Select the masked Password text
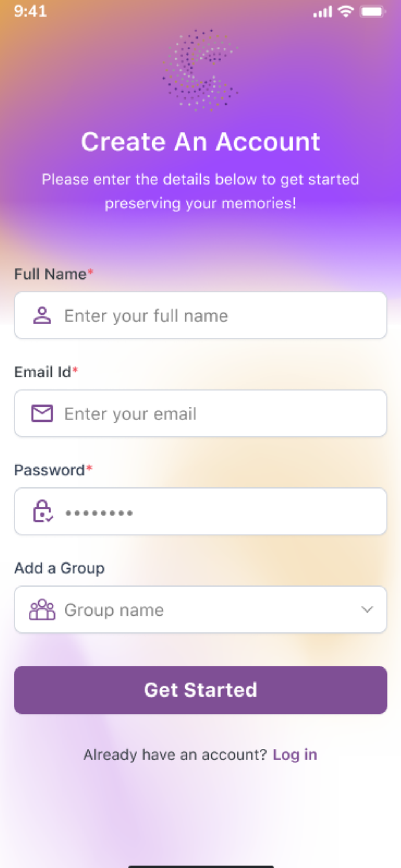This screenshot has height=868, width=401. coord(99,512)
